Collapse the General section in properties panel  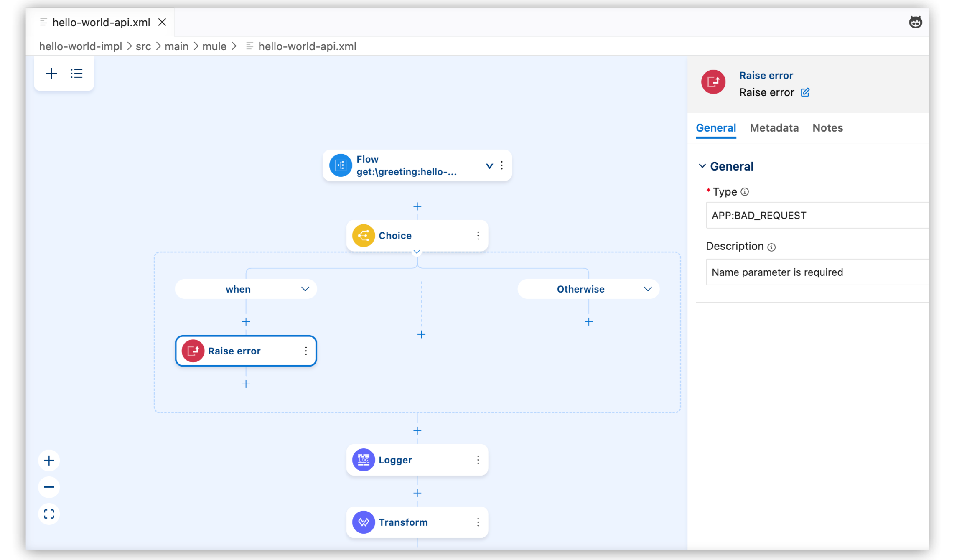click(x=702, y=166)
